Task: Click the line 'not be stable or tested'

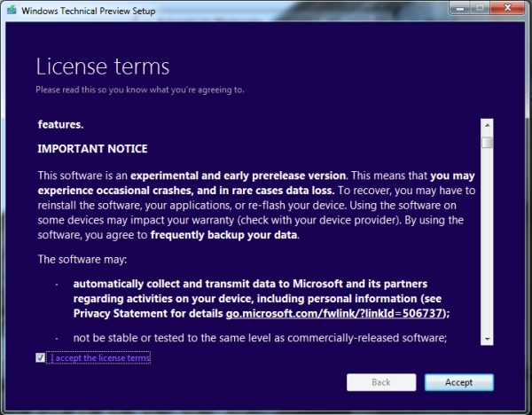Action: (x=260, y=338)
